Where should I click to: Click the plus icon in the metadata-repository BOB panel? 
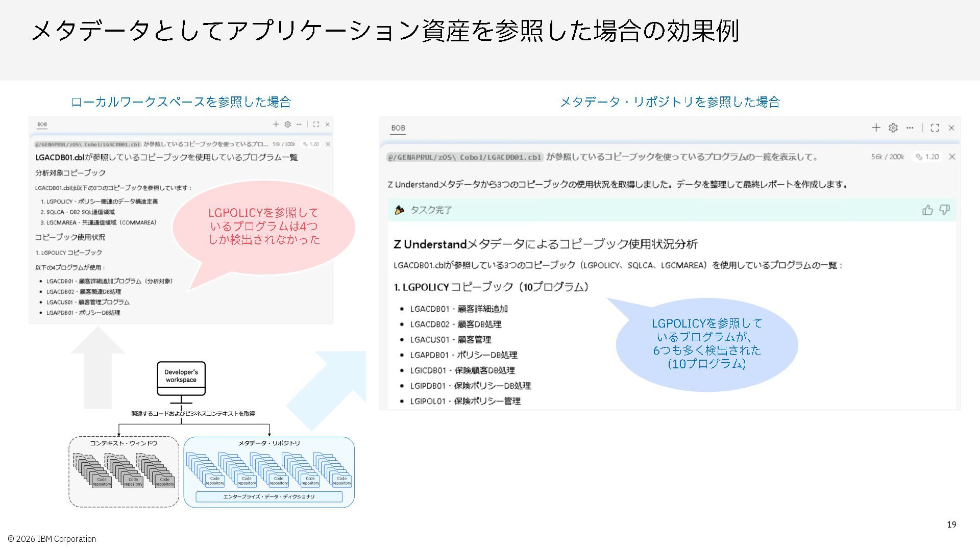point(876,128)
